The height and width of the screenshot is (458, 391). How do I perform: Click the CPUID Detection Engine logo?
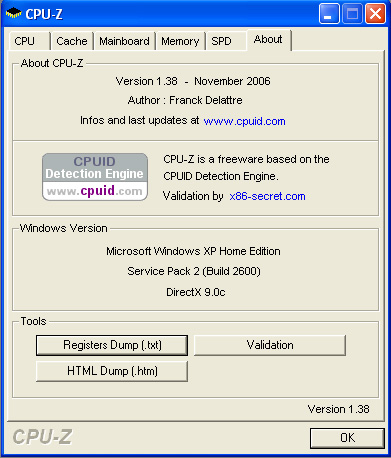(x=95, y=177)
